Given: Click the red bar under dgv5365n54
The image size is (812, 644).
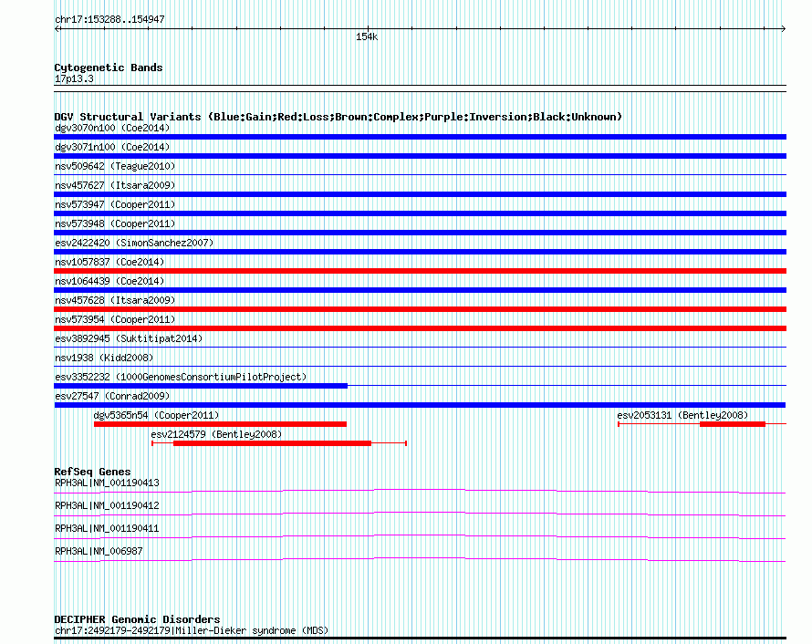Looking at the screenshot, I should pyautogui.click(x=220, y=424).
